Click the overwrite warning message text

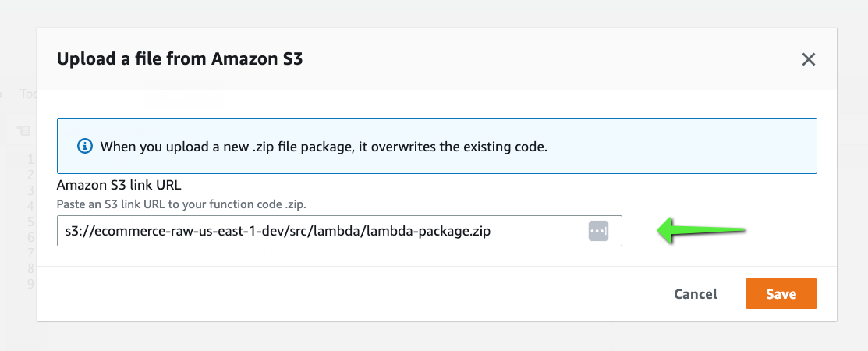[x=324, y=146]
